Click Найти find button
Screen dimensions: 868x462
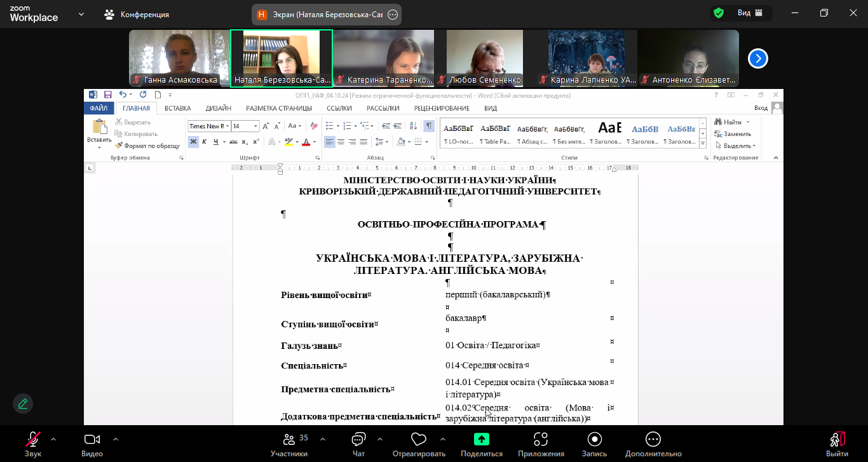(728, 122)
